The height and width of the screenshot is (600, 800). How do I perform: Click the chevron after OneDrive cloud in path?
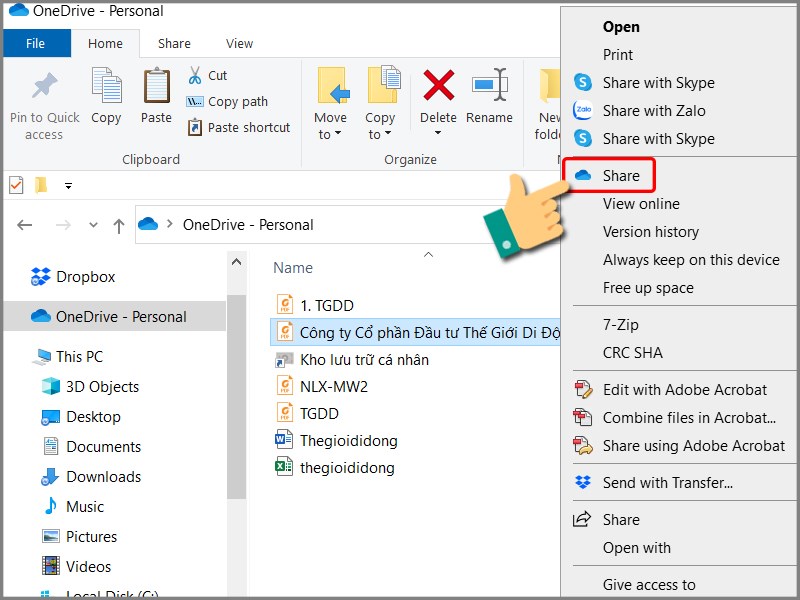click(170, 224)
